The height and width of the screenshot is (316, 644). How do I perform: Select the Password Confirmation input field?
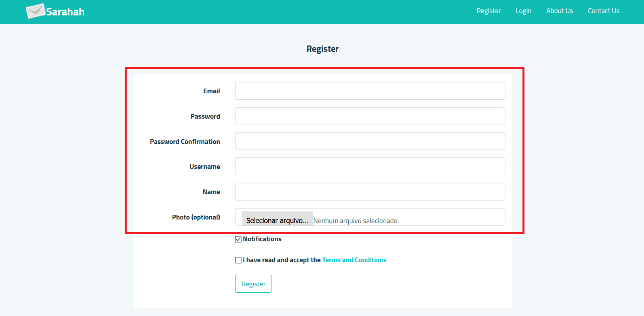click(370, 141)
